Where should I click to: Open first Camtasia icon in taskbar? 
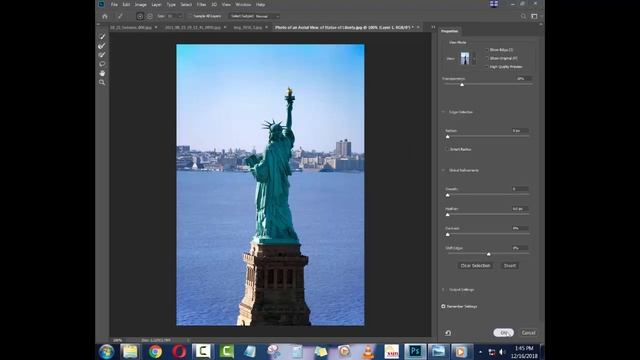202,351
